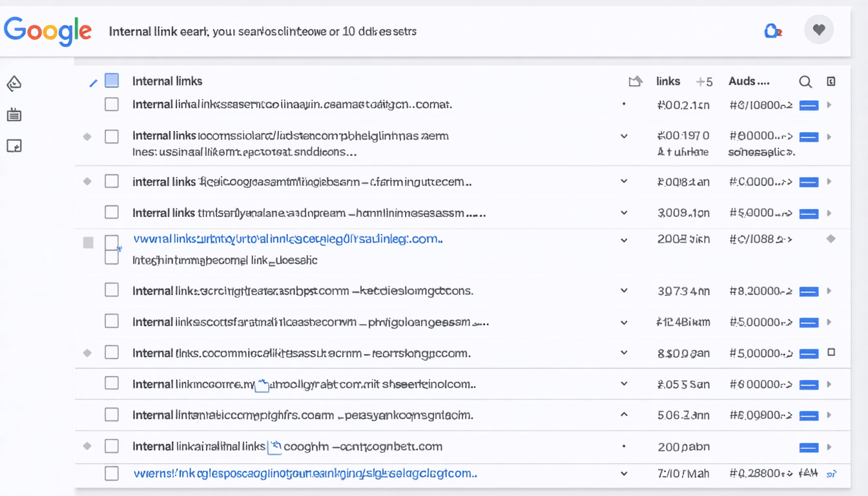The height and width of the screenshot is (496, 868).
Task: Open the blue account icon beside the heart
Action: pyautogui.click(x=772, y=30)
